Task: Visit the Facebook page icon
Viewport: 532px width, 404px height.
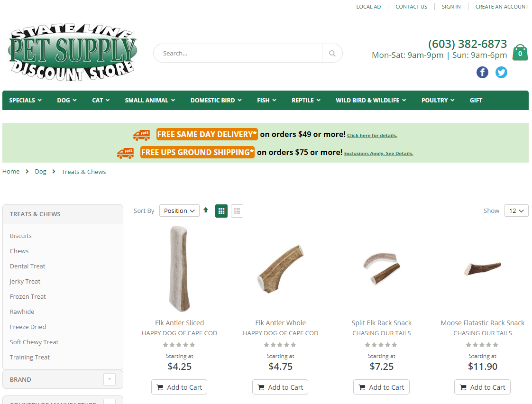Action: coord(482,72)
